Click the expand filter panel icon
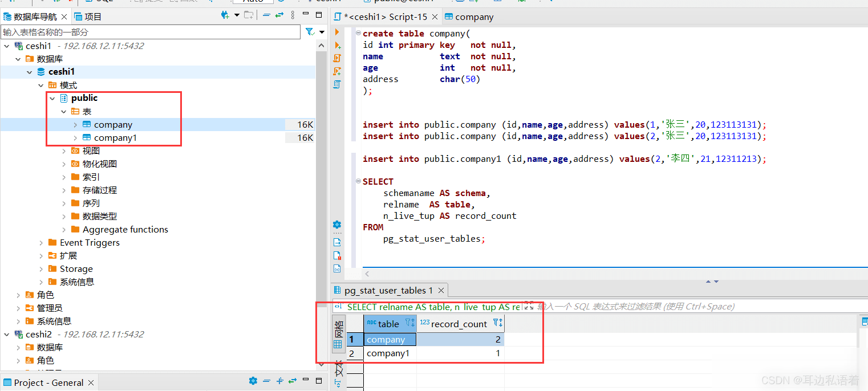Image resolution: width=868 pixels, height=391 pixels. click(x=529, y=306)
